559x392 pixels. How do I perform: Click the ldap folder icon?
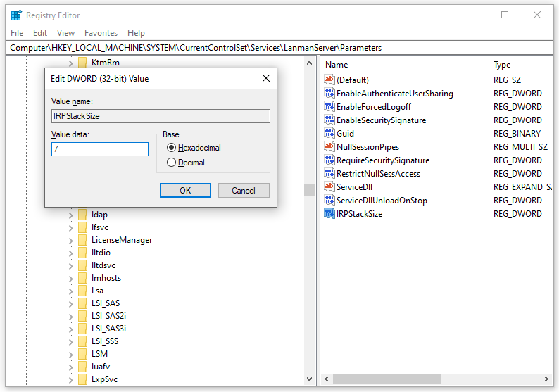[82, 215]
